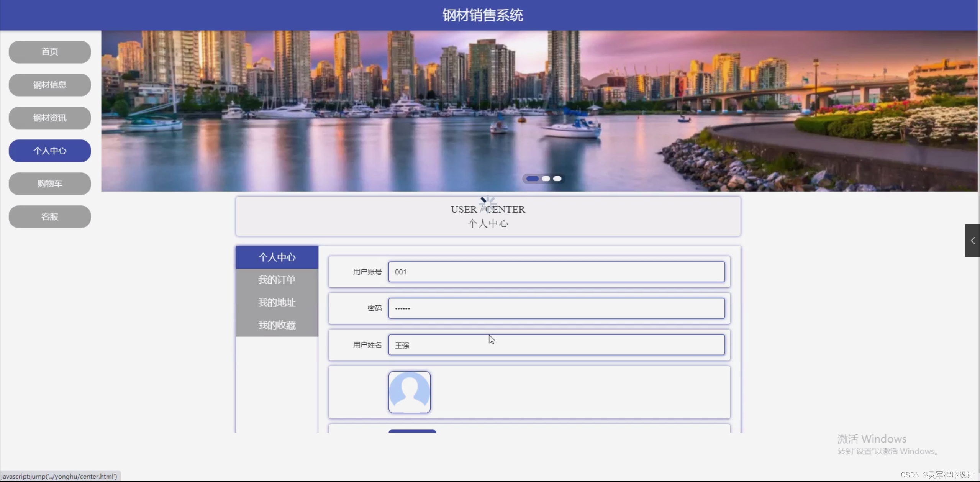Contact 客服 customer service
Screen dimensions: 980x482
[50, 216]
